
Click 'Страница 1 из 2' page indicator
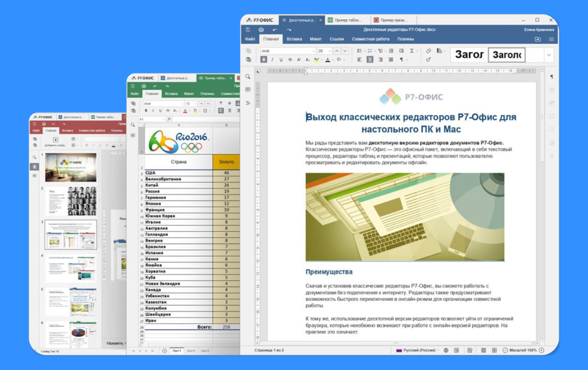pyautogui.click(x=269, y=350)
